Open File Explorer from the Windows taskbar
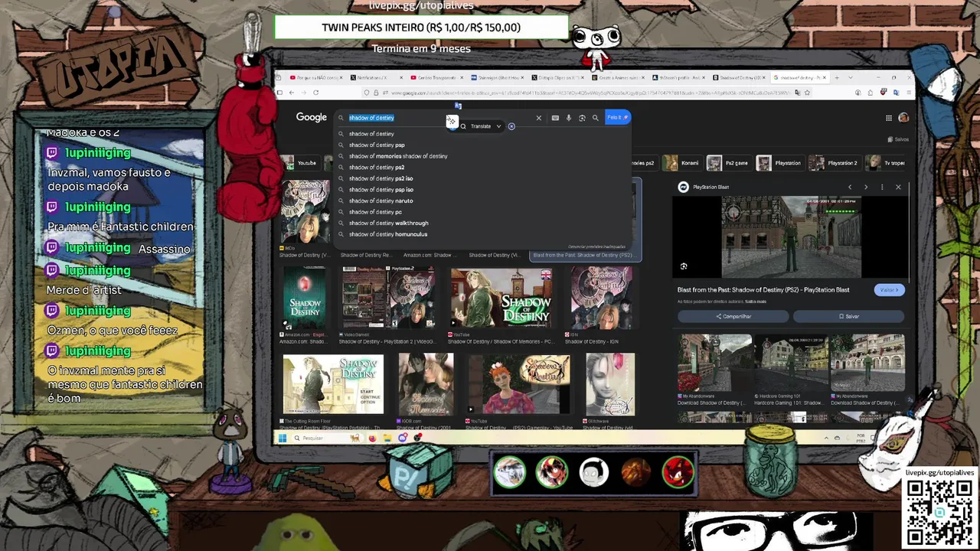Image resolution: width=980 pixels, height=551 pixels. pos(387,439)
